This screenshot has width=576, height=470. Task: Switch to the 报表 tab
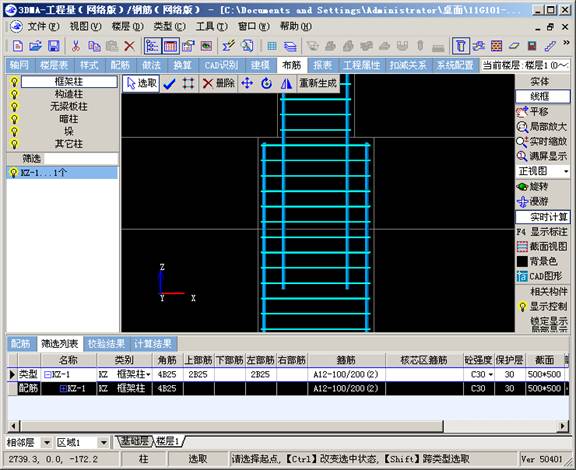click(x=323, y=65)
